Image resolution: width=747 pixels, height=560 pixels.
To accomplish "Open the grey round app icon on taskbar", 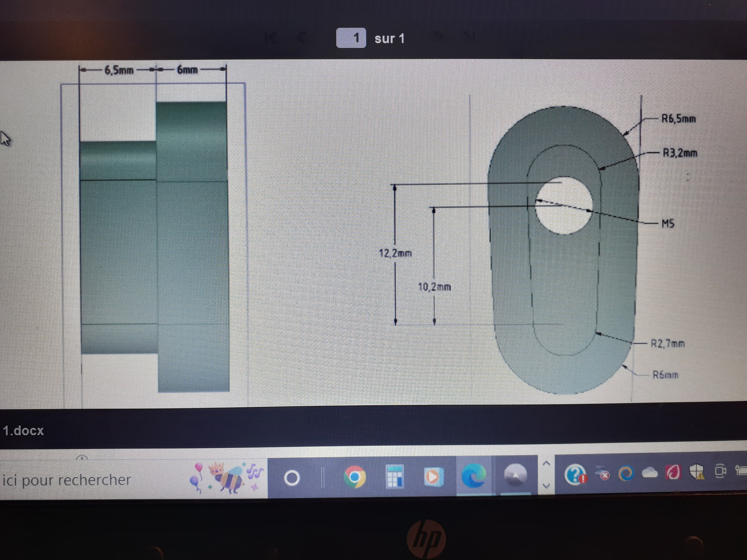I will click(515, 475).
